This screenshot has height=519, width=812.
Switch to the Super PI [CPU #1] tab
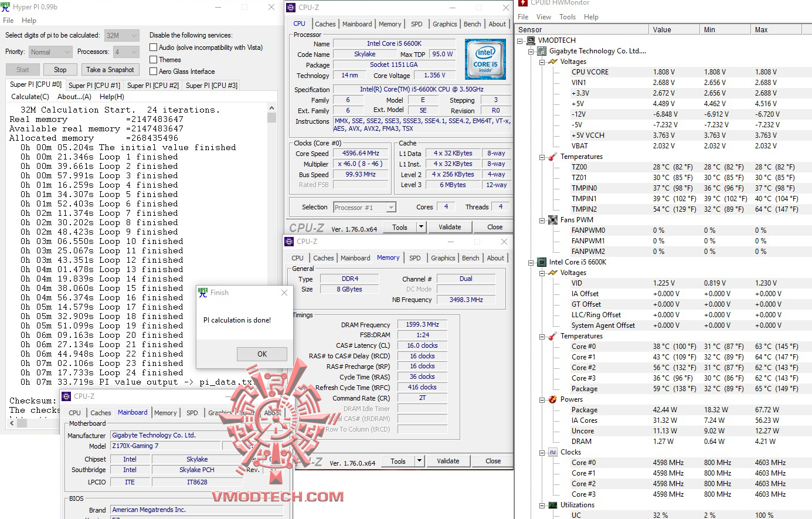pyautogui.click(x=94, y=86)
